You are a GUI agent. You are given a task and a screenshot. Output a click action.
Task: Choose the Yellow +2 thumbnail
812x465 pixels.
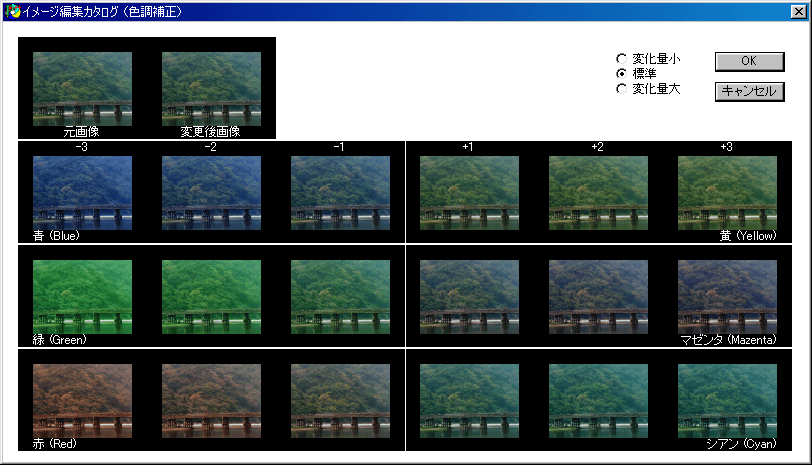click(598, 193)
